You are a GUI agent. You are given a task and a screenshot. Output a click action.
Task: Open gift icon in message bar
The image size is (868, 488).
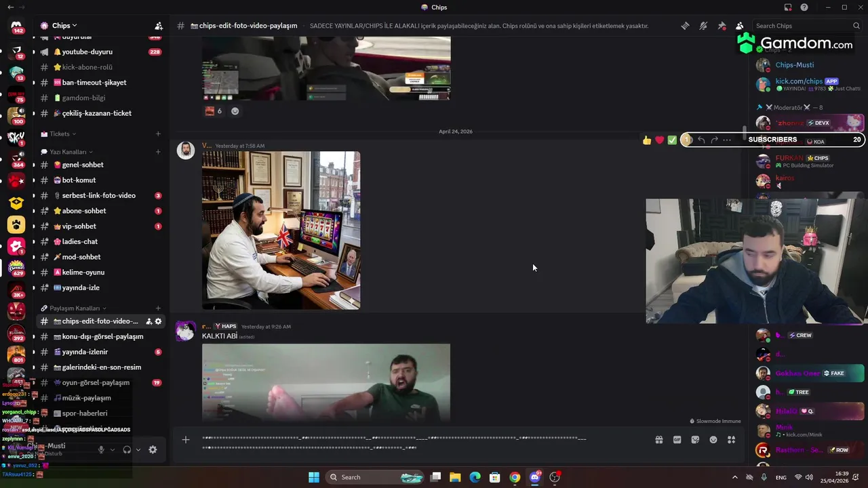pos(658,440)
